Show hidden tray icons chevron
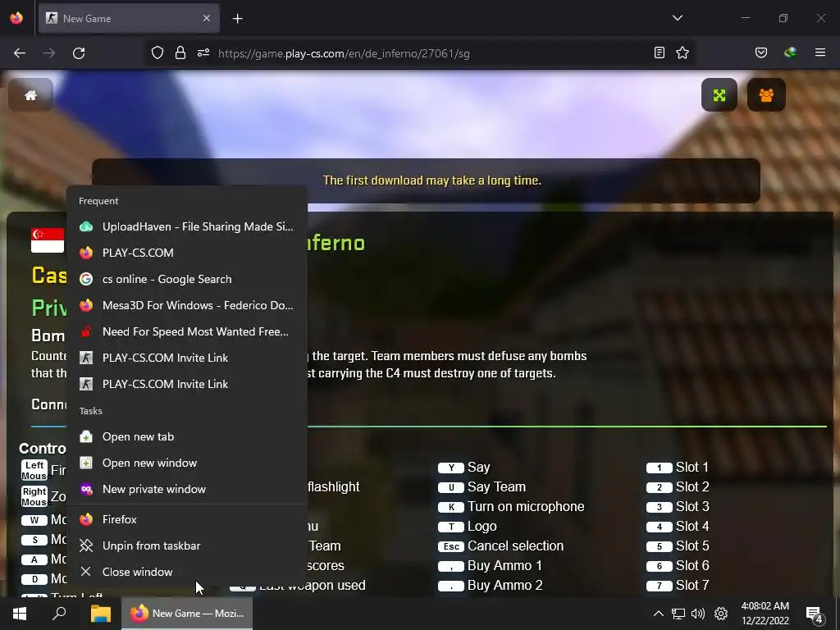 [x=659, y=614]
